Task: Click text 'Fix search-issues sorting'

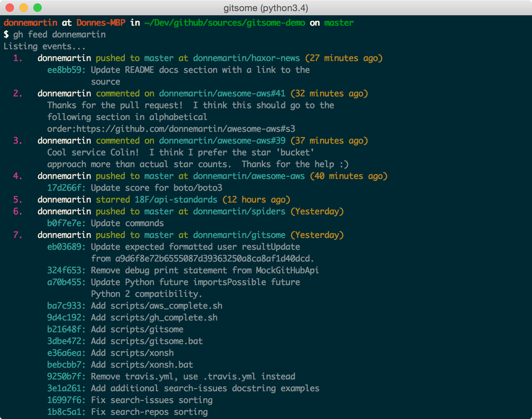Action: pos(152,400)
